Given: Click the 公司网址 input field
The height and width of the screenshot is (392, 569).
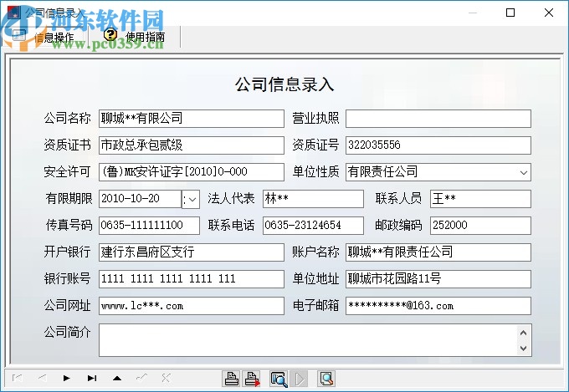Looking at the screenshot, I should coord(192,306).
